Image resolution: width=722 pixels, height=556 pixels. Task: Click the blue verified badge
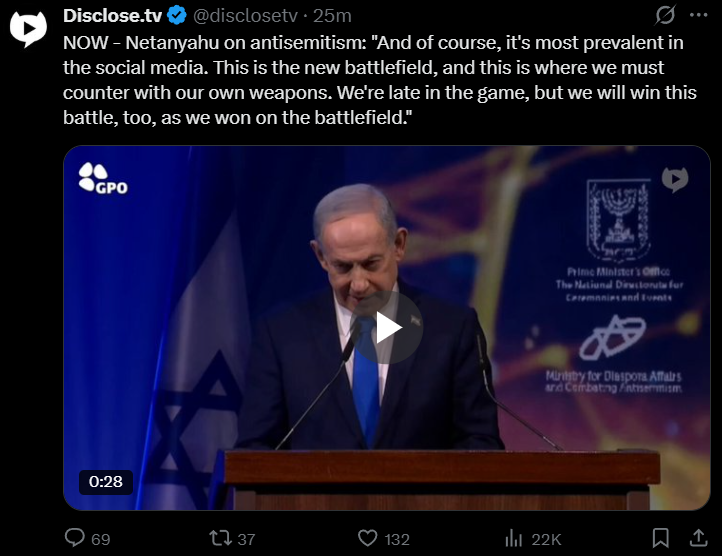tap(177, 15)
